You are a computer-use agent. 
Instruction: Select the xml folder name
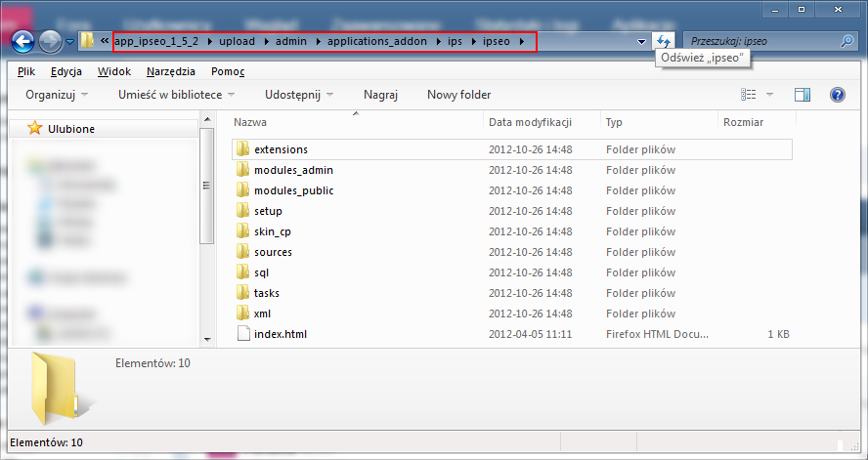tap(262, 313)
